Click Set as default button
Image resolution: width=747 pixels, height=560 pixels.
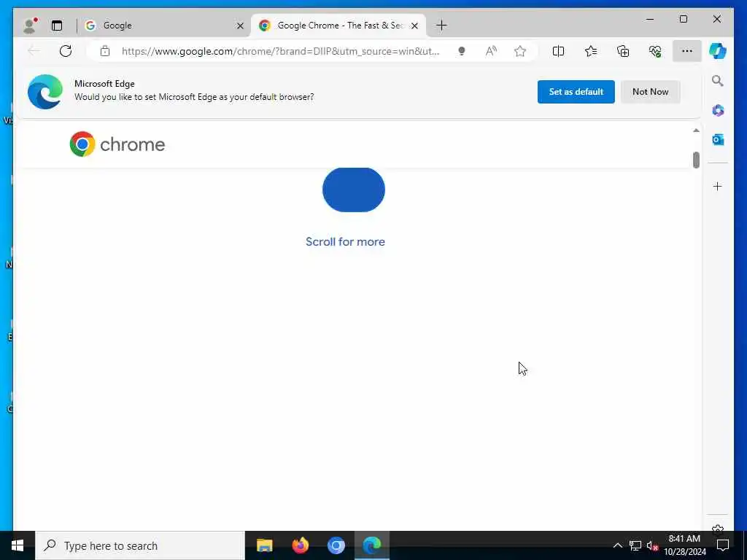click(576, 92)
